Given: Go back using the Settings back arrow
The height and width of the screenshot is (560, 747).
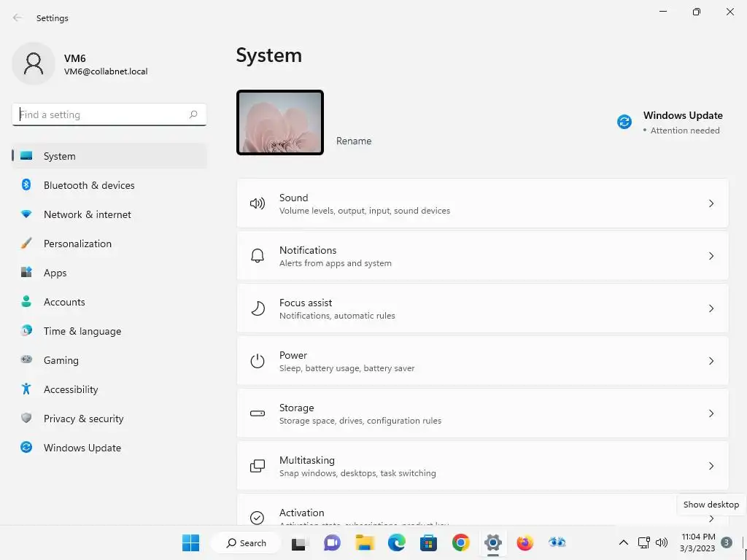Looking at the screenshot, I should pyautogui.click(x=18, y=17).
